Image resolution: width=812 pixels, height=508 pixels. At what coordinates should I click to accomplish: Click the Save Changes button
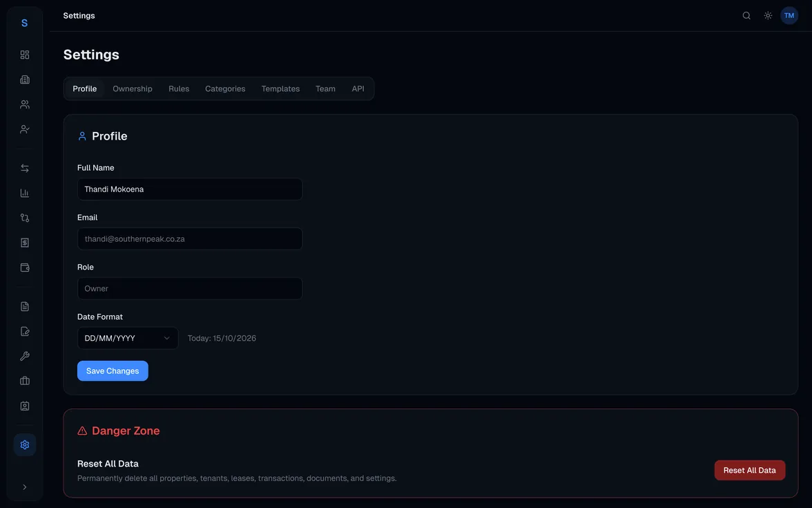click(x=113, y=371)
